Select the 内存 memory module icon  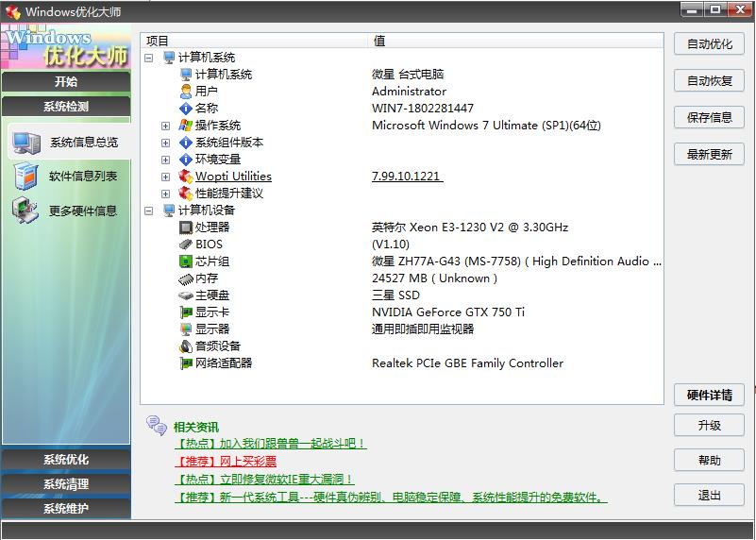[x=186, y=278]
